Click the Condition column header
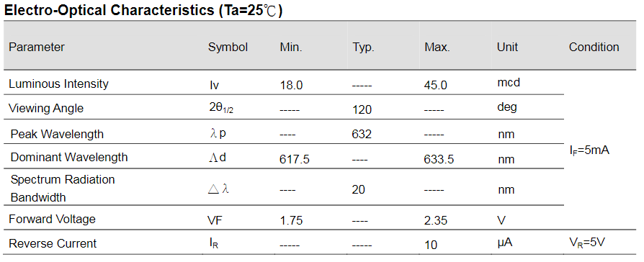The width and height of the screenshot is (644, 262). click(x=594, y=48)
